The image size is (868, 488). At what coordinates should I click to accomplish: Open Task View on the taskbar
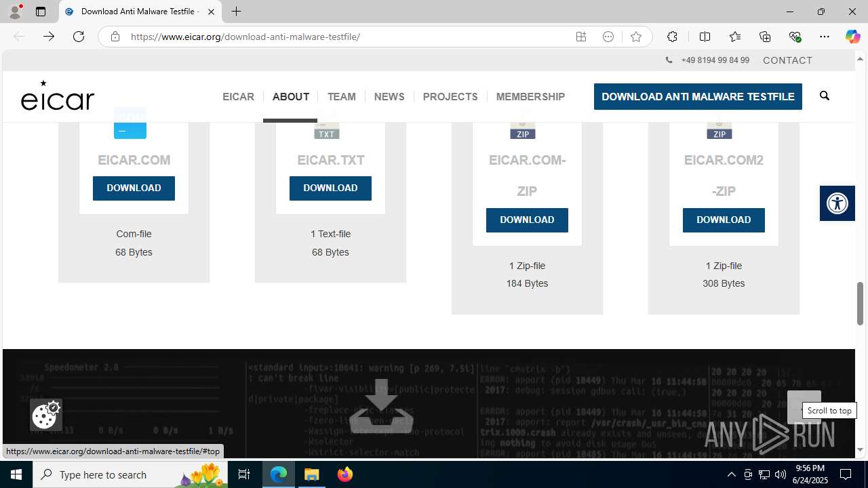click(244, 474)
